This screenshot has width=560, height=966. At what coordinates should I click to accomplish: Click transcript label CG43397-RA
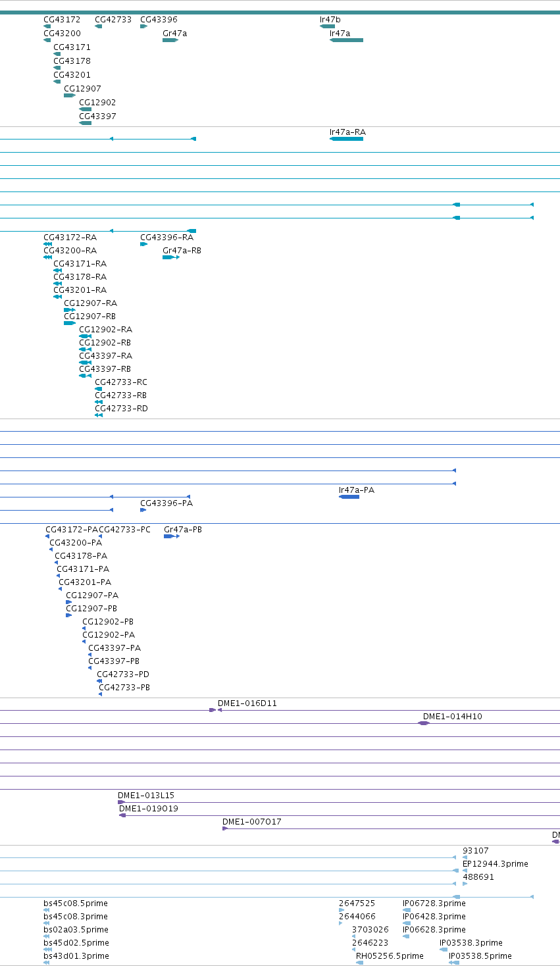[x=106, y=356]
